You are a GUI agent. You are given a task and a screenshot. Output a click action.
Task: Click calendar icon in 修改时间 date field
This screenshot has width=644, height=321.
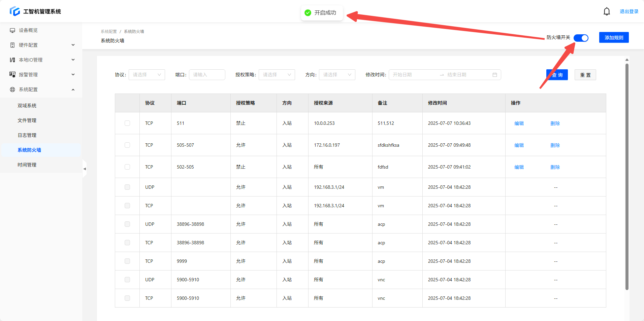[494, 75]
